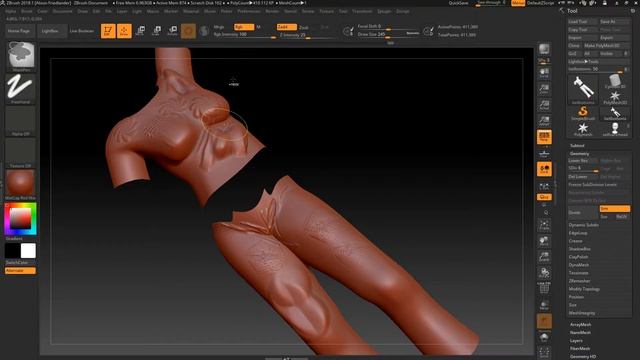
Task: Select the head model tool thumbnail
Action: coord(615,129)
